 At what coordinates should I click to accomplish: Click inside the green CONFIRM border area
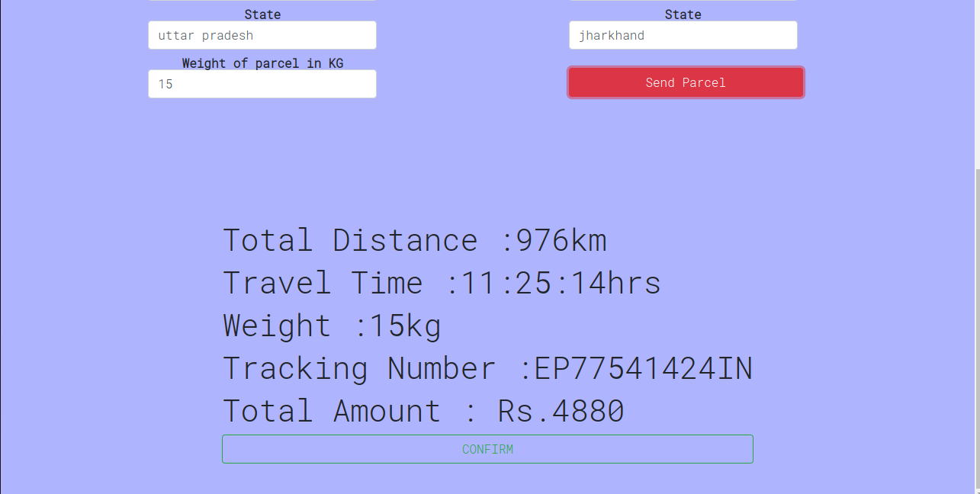pyautogui.click(x=487, y=449)
